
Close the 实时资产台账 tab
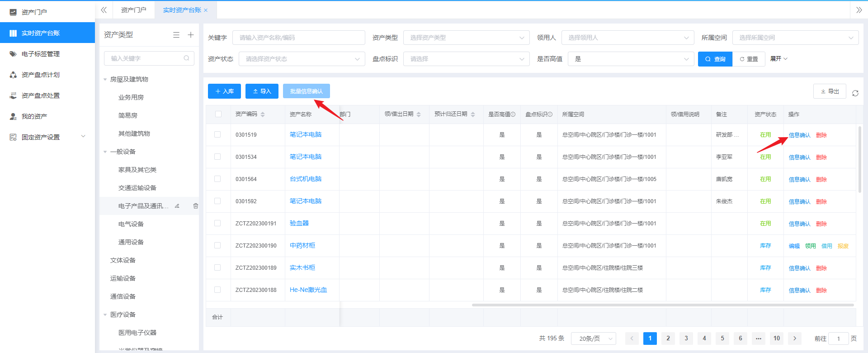point(206,10)
